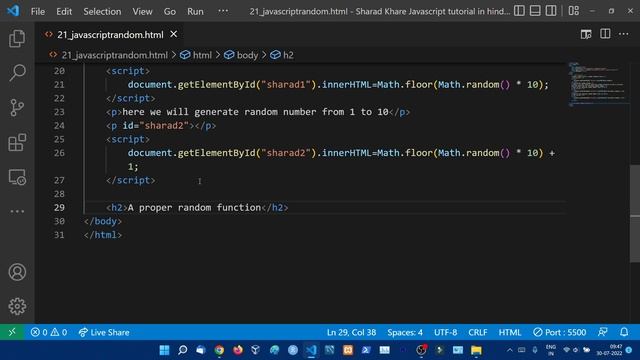
Task: Click line 23 text 'here we will generate'
Action: point(180,112)
